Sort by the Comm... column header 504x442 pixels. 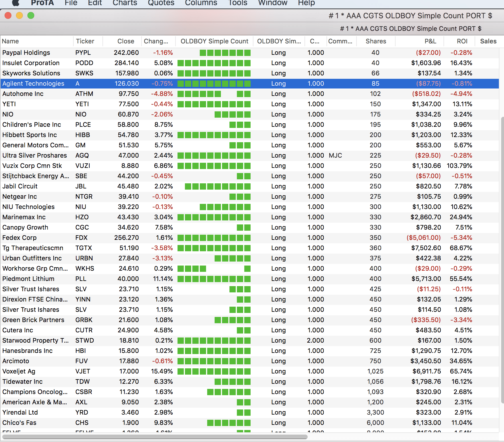tap(342, 41)
